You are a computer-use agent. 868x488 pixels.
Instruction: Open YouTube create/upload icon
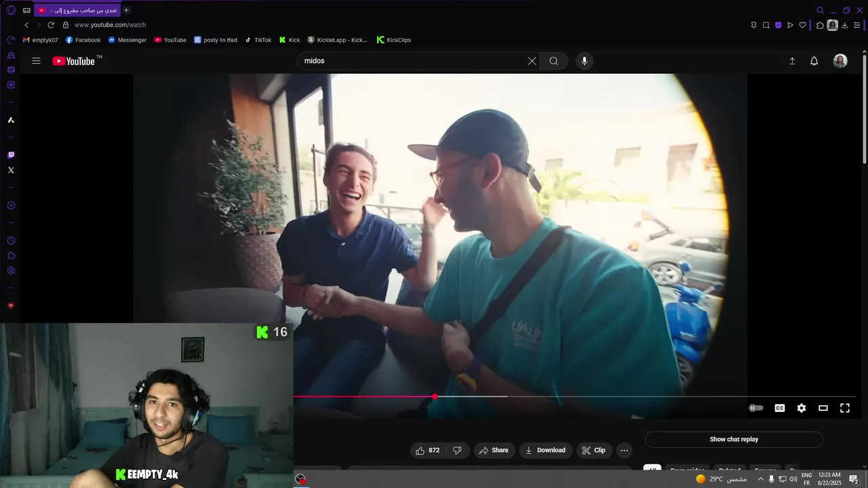pos(792,61)
